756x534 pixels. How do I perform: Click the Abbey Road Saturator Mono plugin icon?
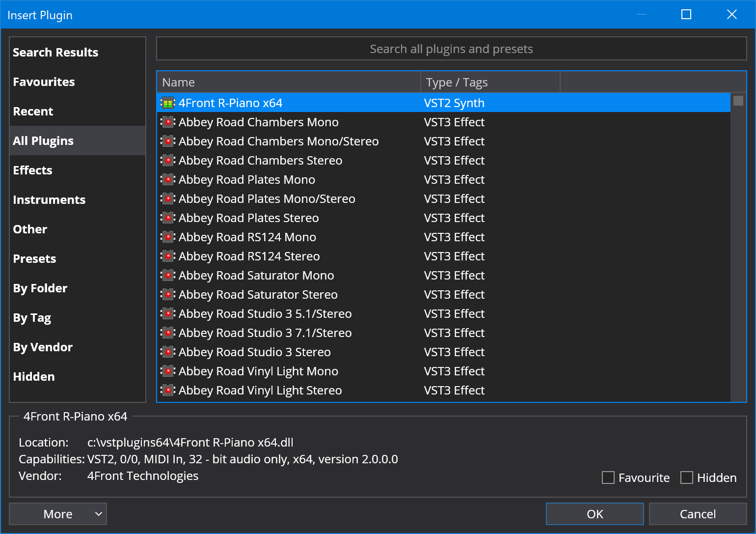click(168, 275)
